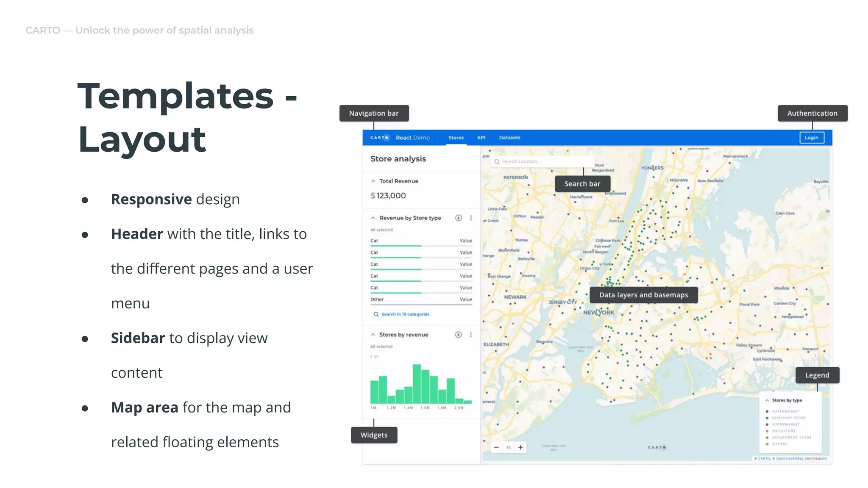Viewport: 868px width, 488px height.
Task: Click the NEWARK label on the map
Action: click(515, 297)
